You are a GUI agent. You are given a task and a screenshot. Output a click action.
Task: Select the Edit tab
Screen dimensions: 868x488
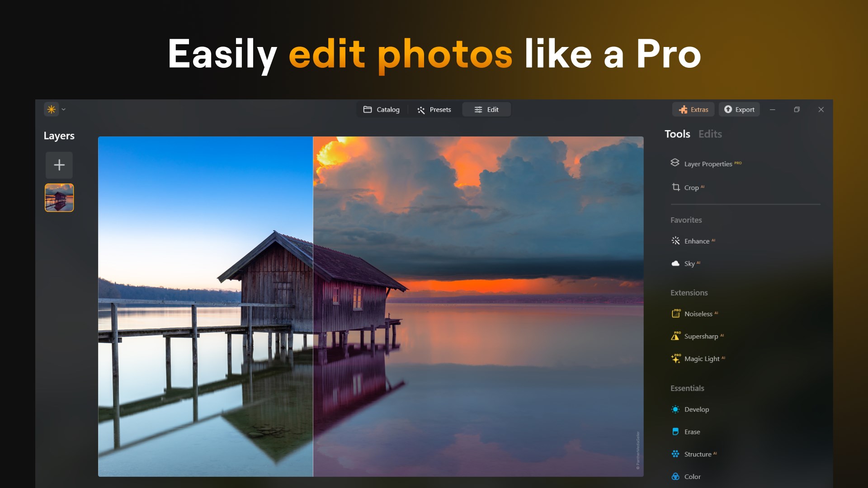(x=486, y=109)
